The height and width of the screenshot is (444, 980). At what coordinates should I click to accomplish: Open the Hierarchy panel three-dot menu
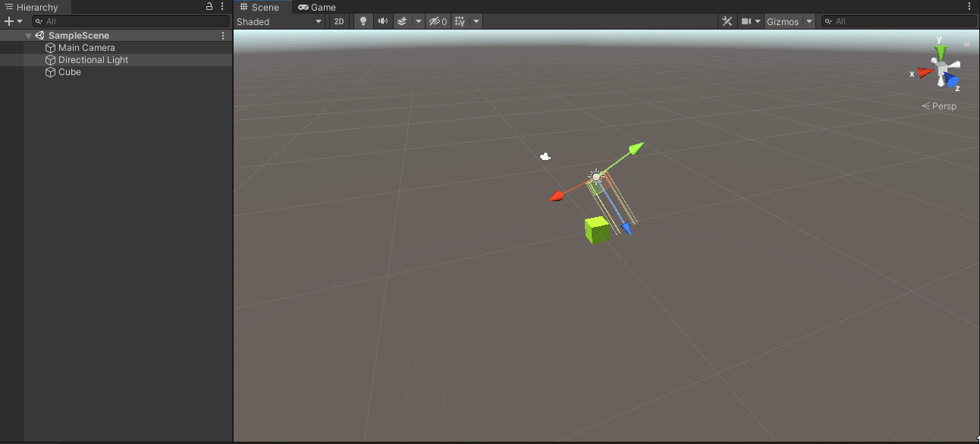click(x=221, y=7)
